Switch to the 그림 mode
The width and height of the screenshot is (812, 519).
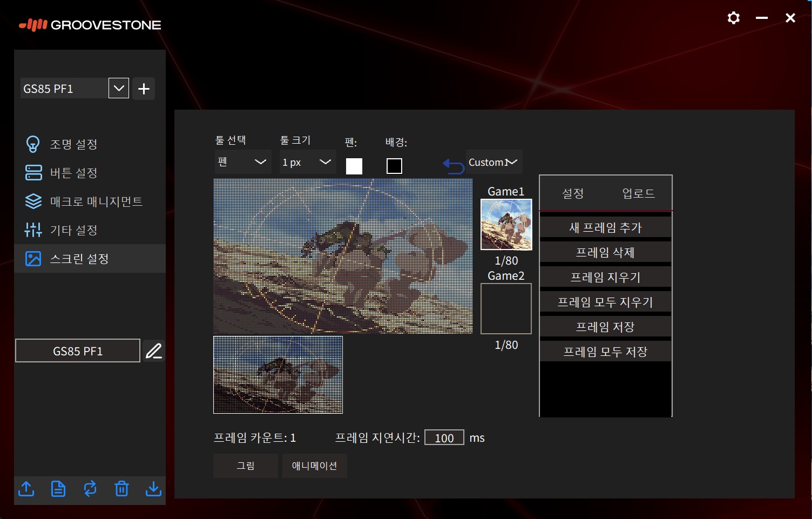point(246,466)
